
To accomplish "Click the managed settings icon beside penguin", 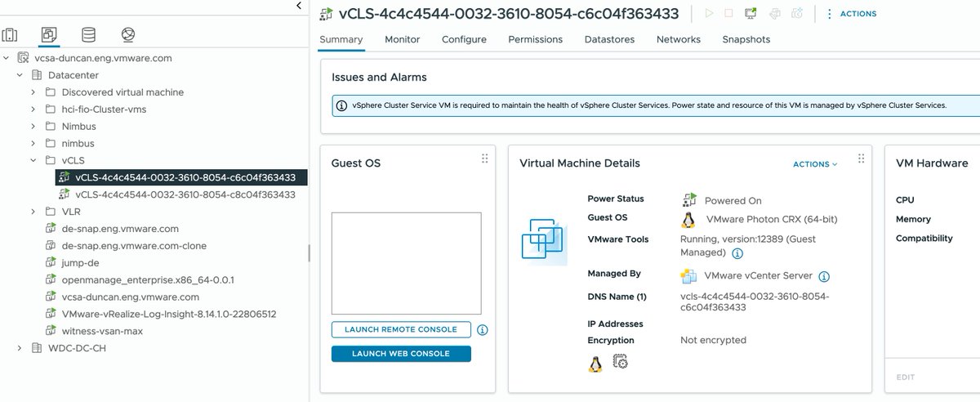I will [620, 361].
